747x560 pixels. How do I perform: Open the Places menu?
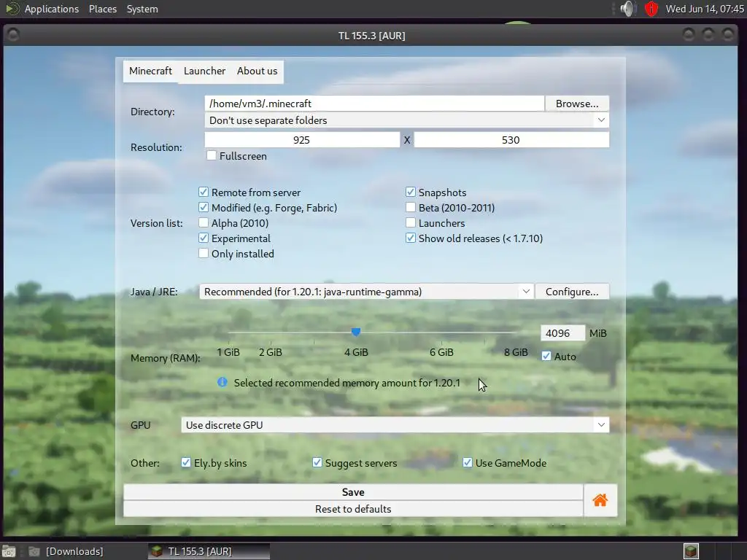(102, 9)
